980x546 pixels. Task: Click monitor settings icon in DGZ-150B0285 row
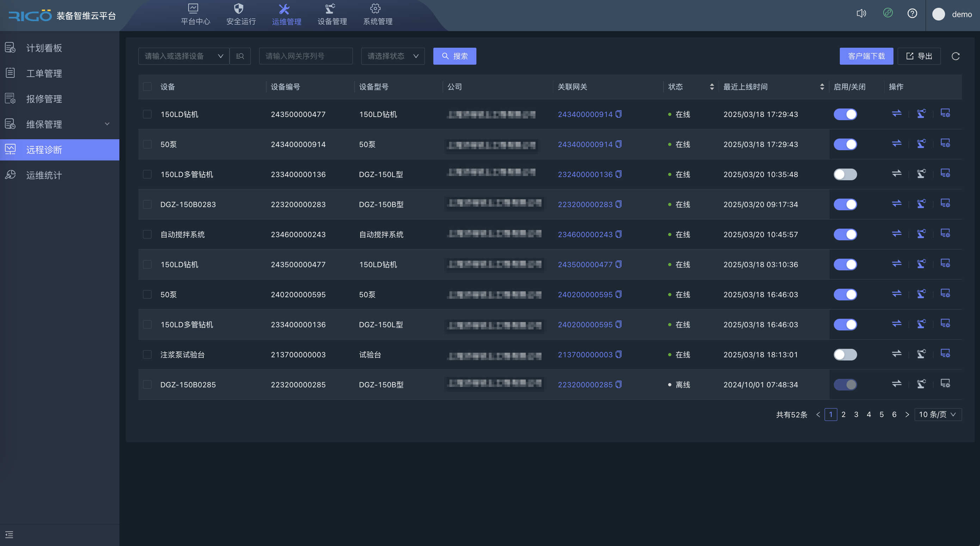pos(945,383)
